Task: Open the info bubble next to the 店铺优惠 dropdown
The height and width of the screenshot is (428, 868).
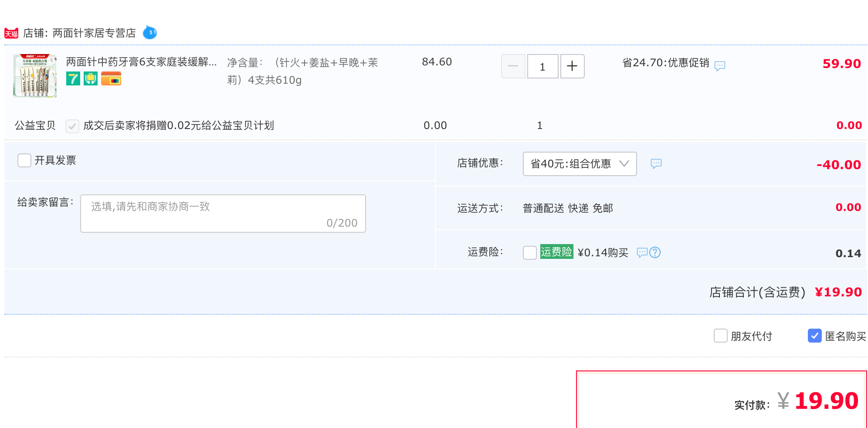Action: (x=656, y=163)
